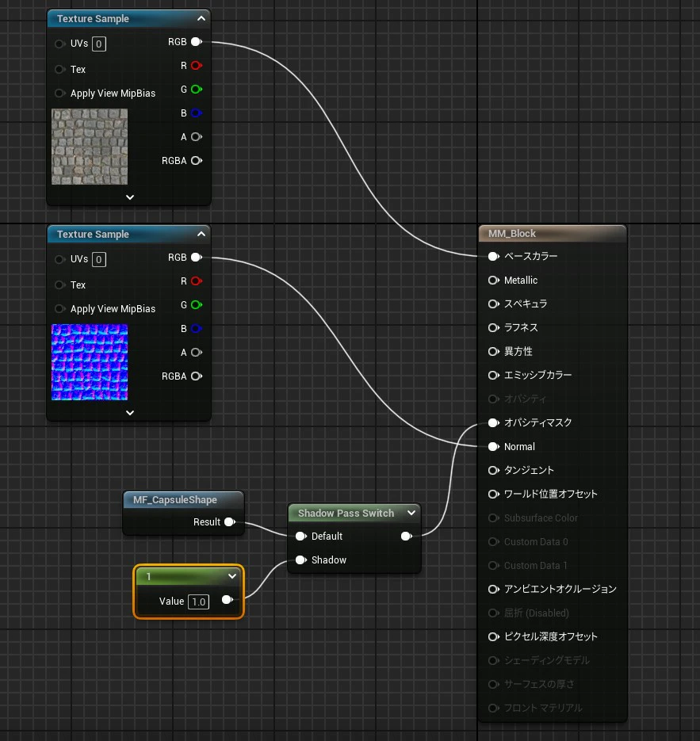Click the Default input pin on Shadow Pass Switch
Screen dimensions: 700x741
[301, 536]
